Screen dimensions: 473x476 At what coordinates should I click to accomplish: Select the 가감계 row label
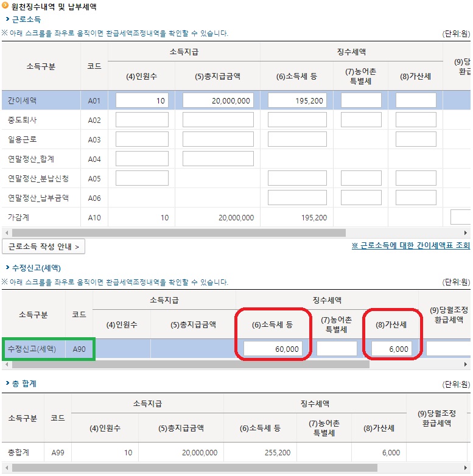coord(18,217)
